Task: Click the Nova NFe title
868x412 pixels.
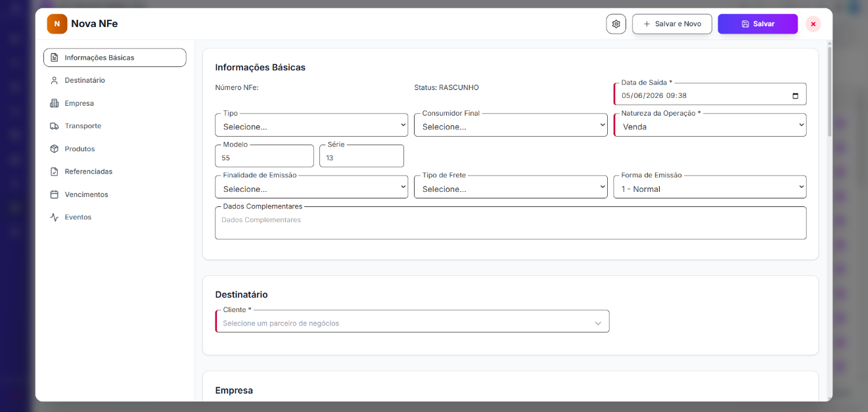Action: click(95, 24)
